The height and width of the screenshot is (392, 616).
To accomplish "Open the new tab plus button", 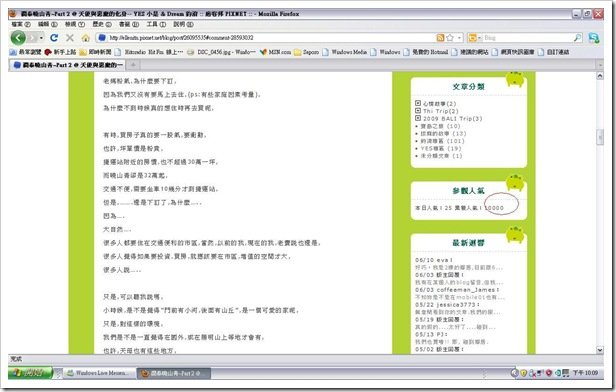I will (133, 65).
